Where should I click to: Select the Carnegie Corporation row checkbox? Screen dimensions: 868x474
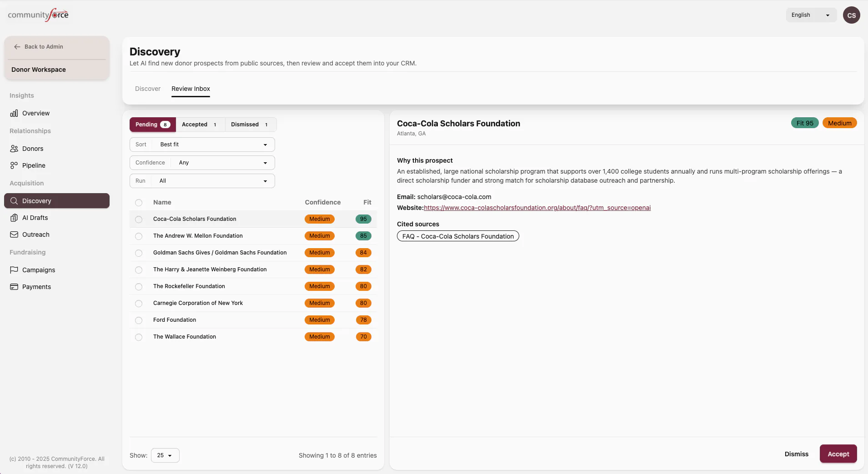tap(139, 304)
